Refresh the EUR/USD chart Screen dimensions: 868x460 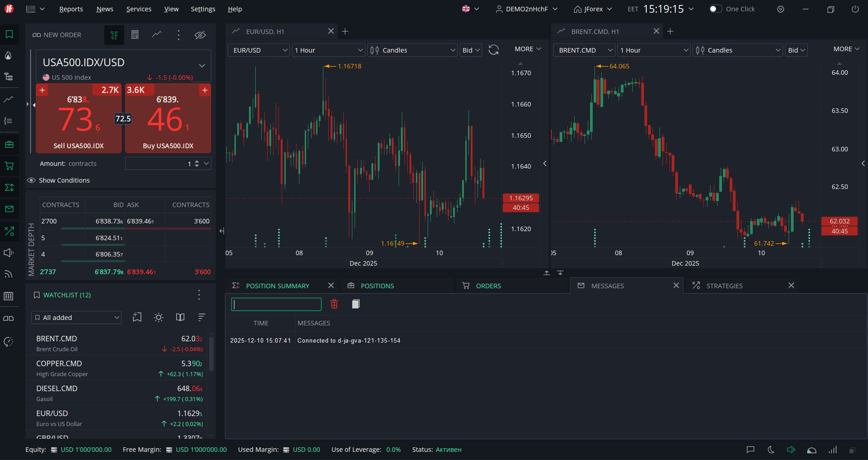point(493,50)
